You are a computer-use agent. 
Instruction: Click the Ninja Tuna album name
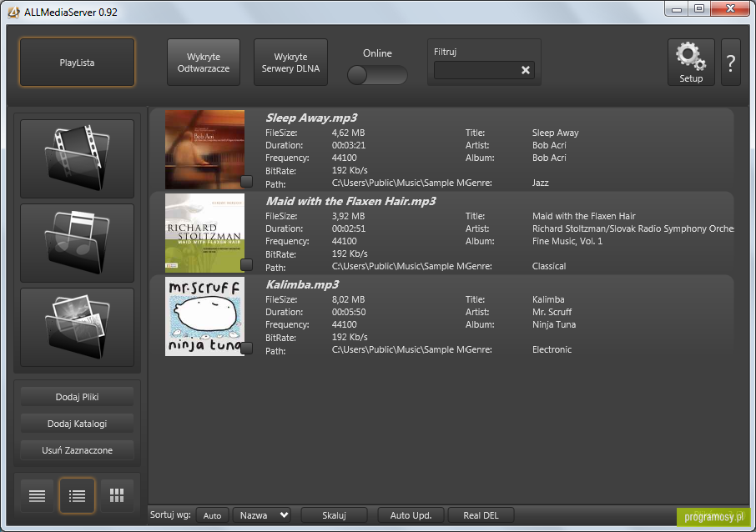tap(554, 324)
